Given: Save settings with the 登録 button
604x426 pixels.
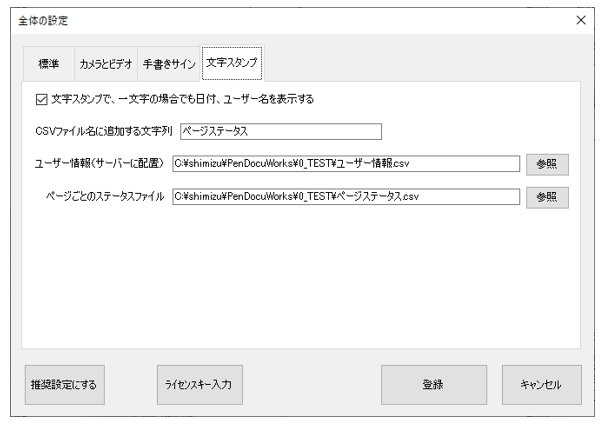Looking at the screenshot, I should coord(434,384).
